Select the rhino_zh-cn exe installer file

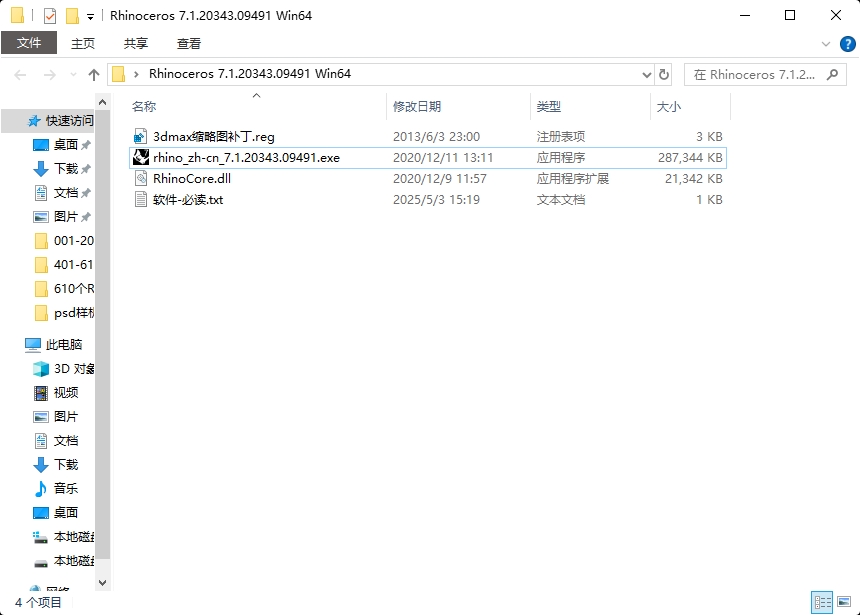[x=428, y=158]
